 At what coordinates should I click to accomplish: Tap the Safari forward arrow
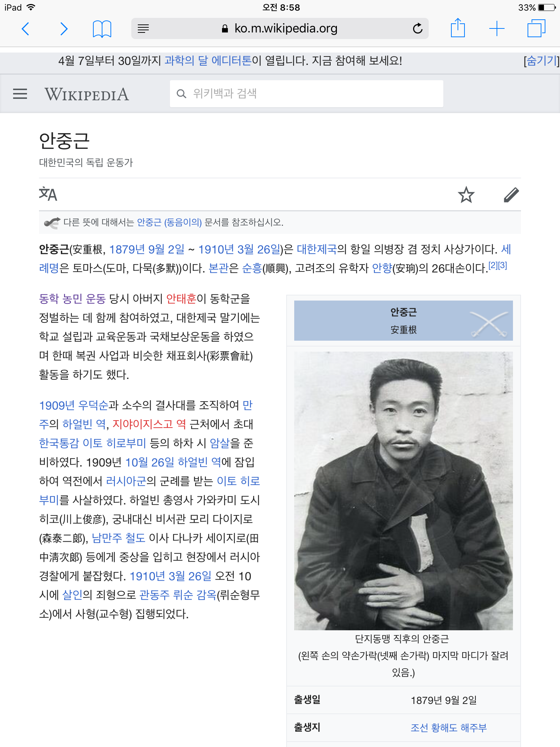(x=64, y=28)
